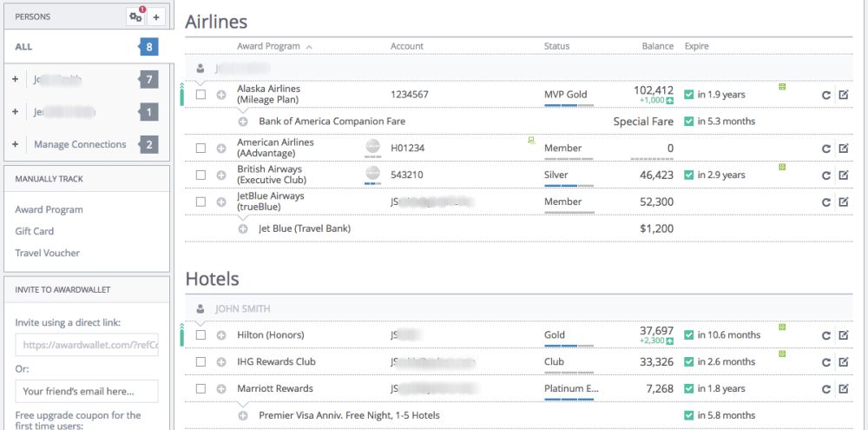868x430 pixels.
Task: Edit the JetBlue Airways account
Action: 843,202
